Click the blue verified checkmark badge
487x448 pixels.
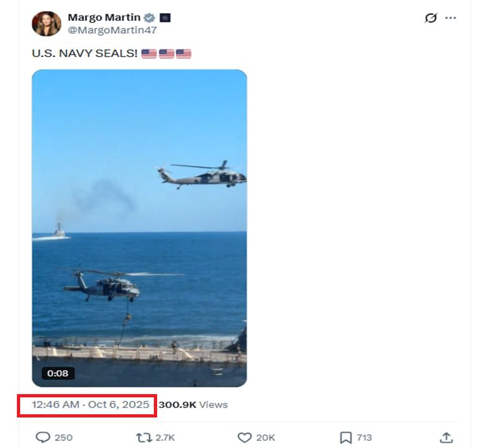(149, 18)
